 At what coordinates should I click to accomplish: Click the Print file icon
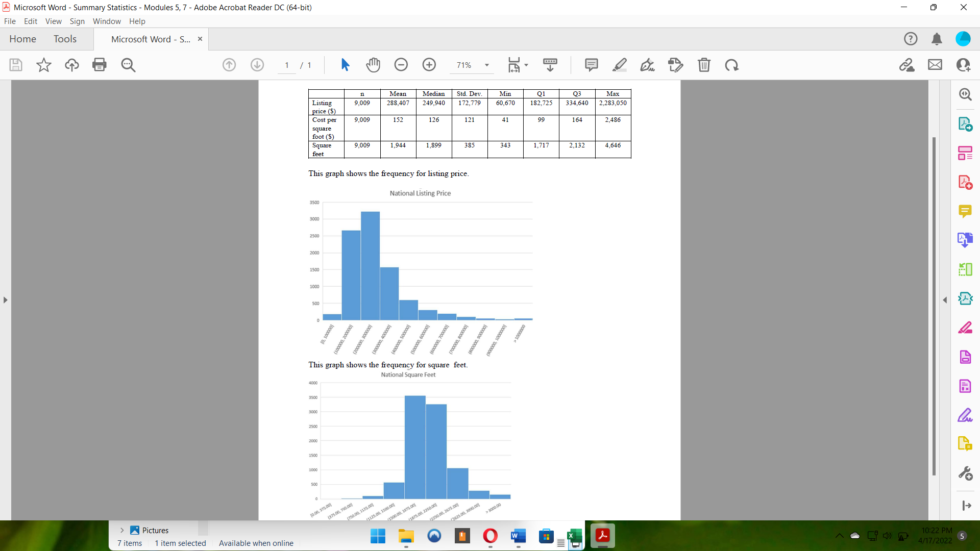point(100,65)
